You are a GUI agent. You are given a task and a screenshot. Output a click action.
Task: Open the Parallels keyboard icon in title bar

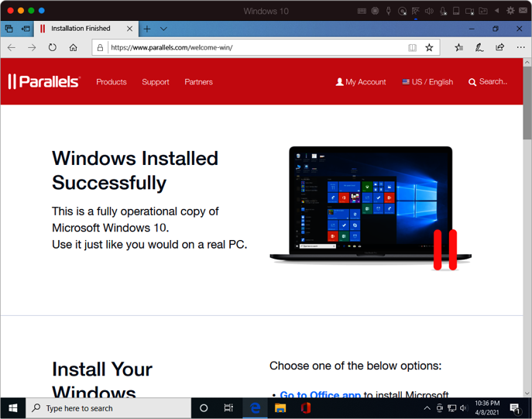pyautogui.click(x=362, y=11)
